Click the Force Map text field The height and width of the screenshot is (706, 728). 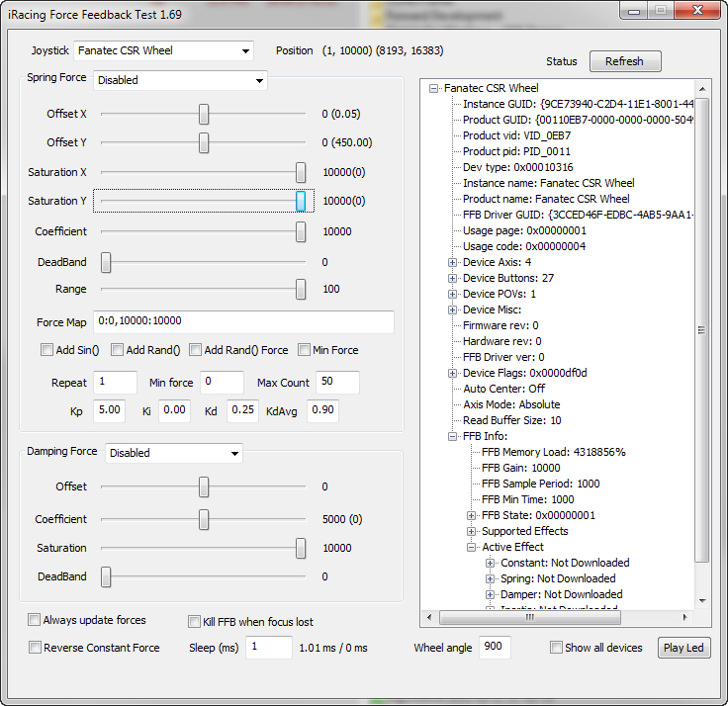coord(243,322)
